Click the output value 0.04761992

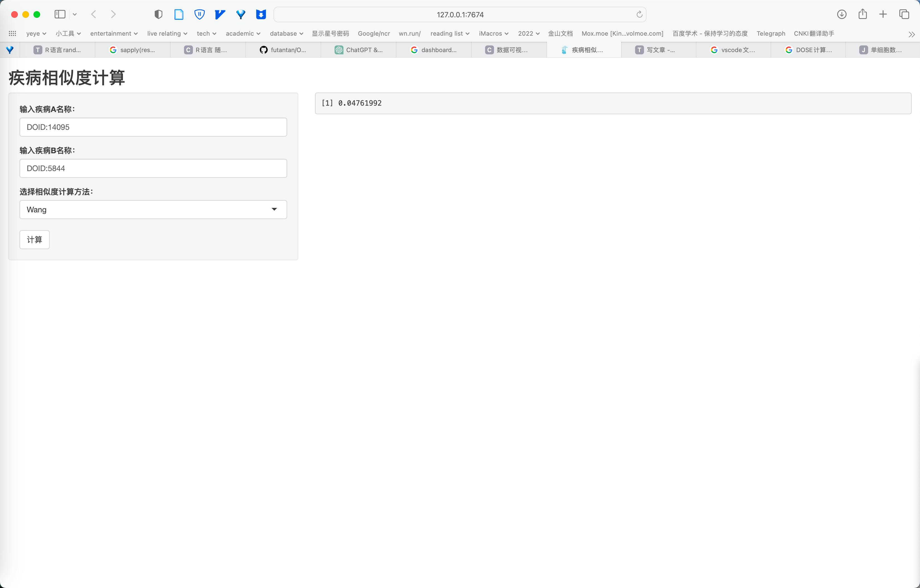click(360, 103)
